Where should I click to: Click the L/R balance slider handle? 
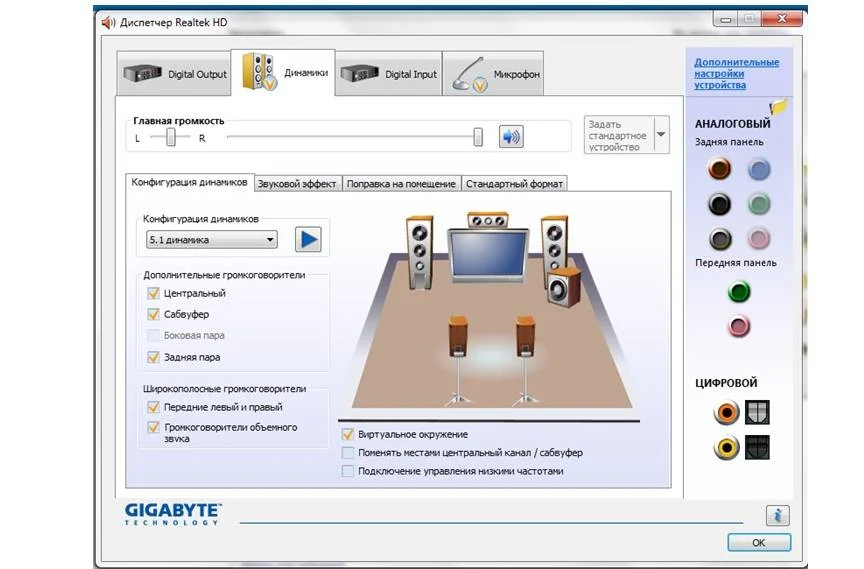[171, 137]
